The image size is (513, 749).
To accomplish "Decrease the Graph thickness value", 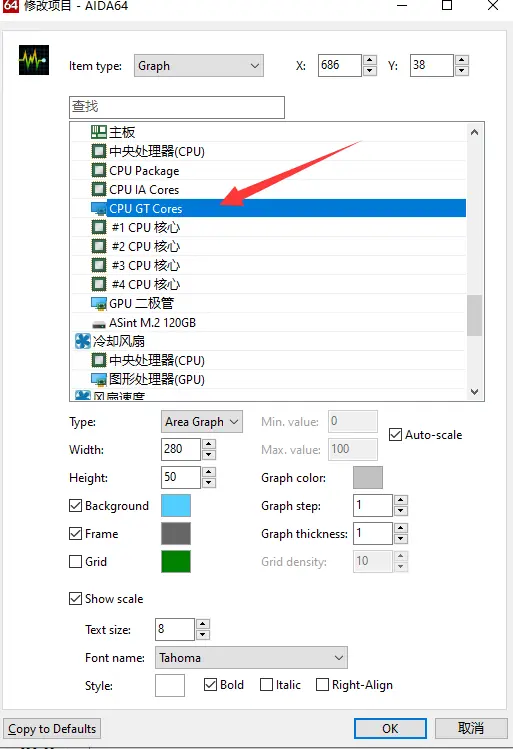I will pos(401,539).
